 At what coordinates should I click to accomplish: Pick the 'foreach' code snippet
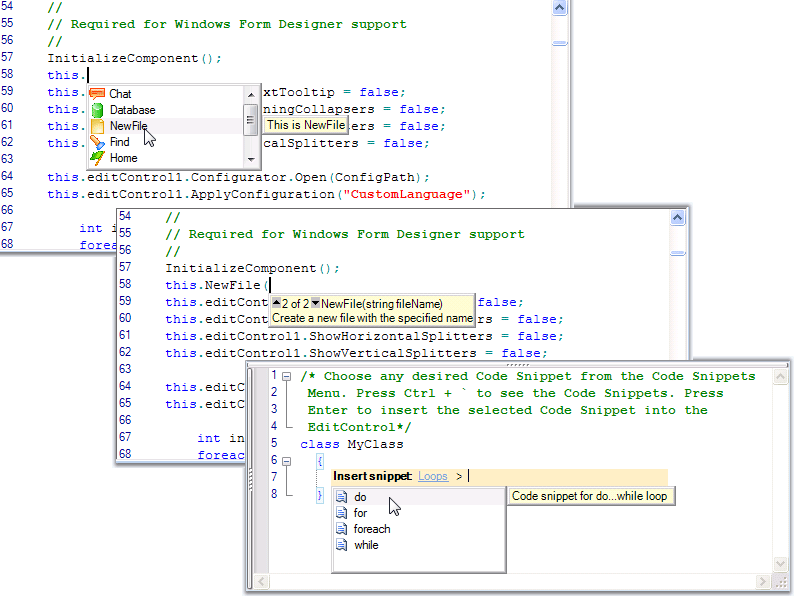[419, 529]
